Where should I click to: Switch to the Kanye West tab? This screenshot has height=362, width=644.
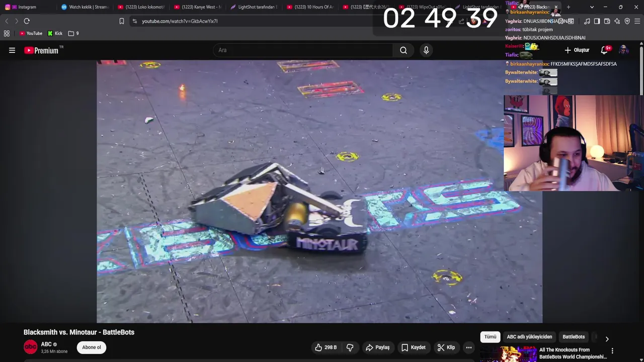[x=197, y=7]
